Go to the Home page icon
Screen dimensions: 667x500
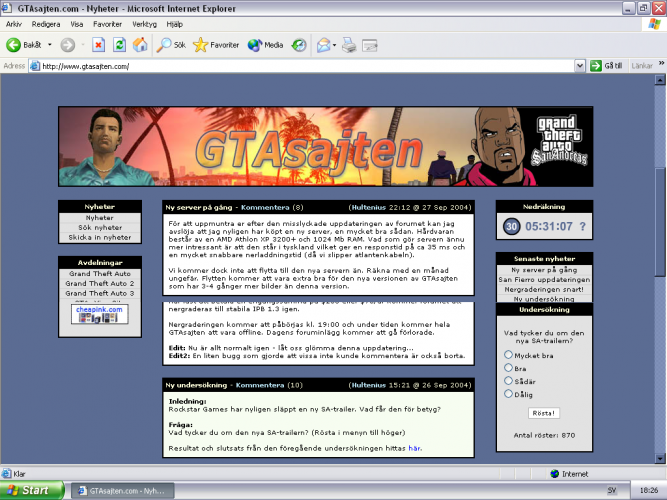click(140, 45)
